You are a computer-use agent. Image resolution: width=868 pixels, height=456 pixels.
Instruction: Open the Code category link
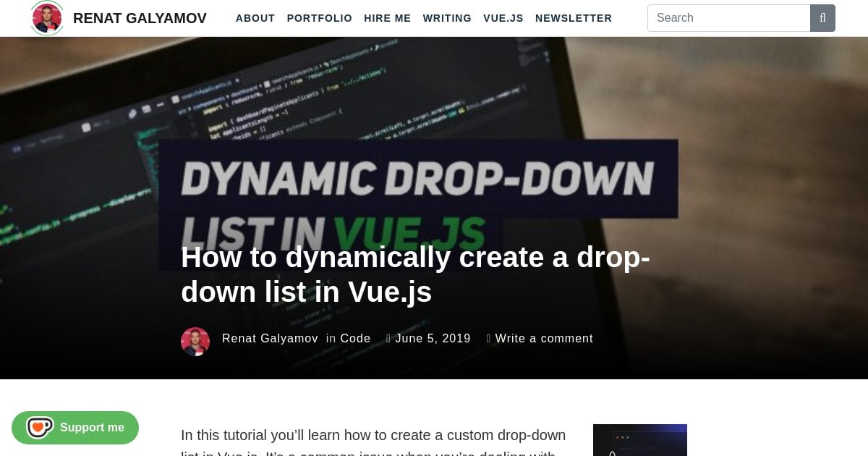point(355,339)
